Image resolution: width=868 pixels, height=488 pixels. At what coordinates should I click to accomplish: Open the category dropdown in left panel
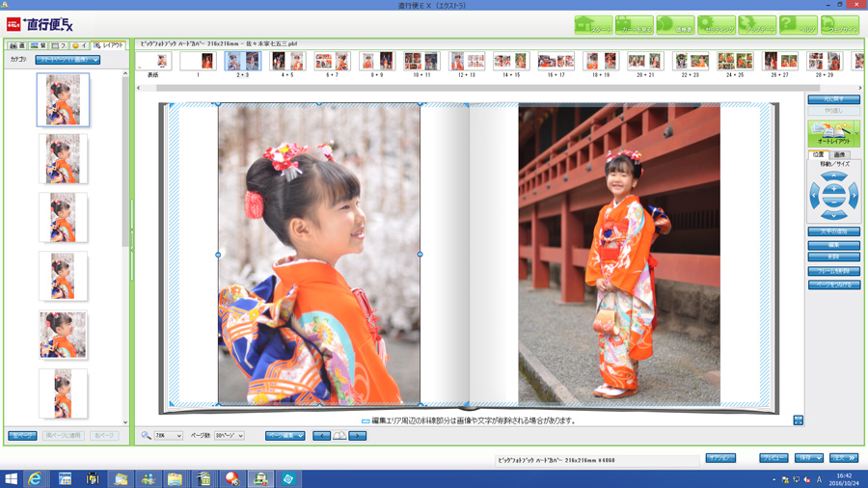tap(68, 60)
